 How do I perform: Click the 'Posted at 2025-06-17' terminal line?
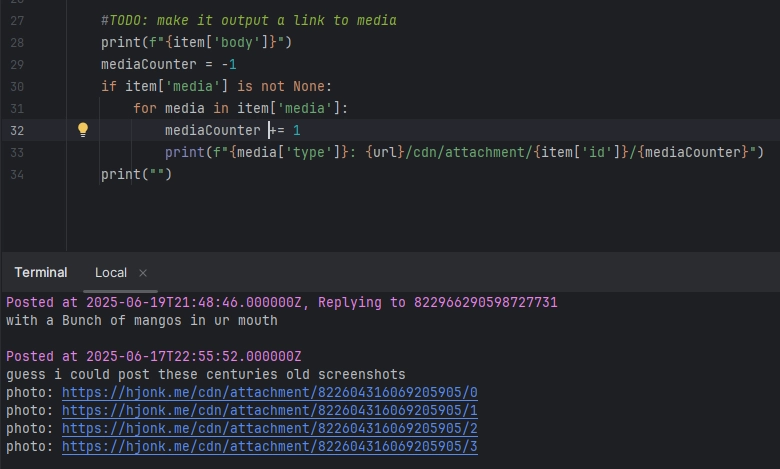[x=154, y=356]
